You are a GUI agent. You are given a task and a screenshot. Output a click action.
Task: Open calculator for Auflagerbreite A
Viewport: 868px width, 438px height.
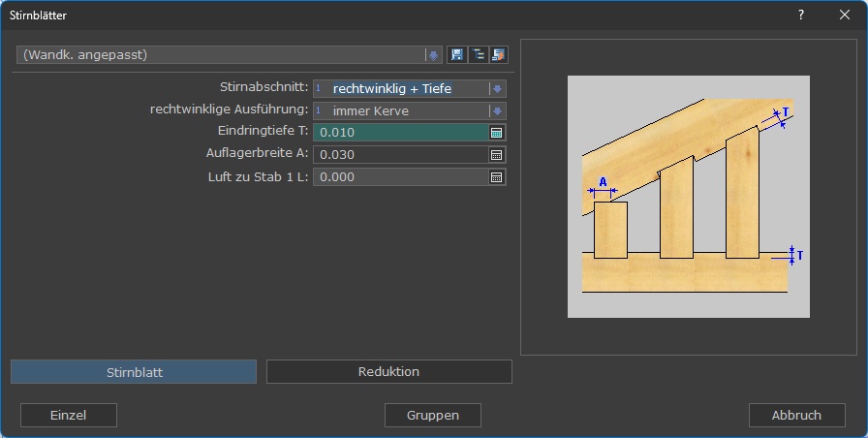click(496, 155)
